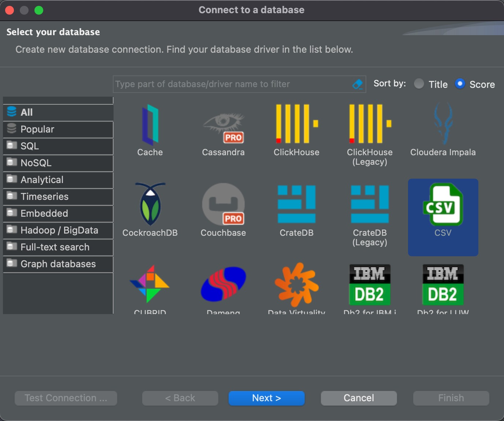Select the Cache database driver icon
This screenshot has width=504, height=421.
(x=150, y=125)
